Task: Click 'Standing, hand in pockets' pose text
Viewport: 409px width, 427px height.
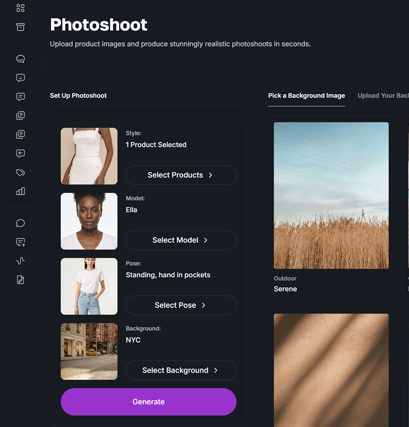Action: pyautogui.click(x=168, y=275)
